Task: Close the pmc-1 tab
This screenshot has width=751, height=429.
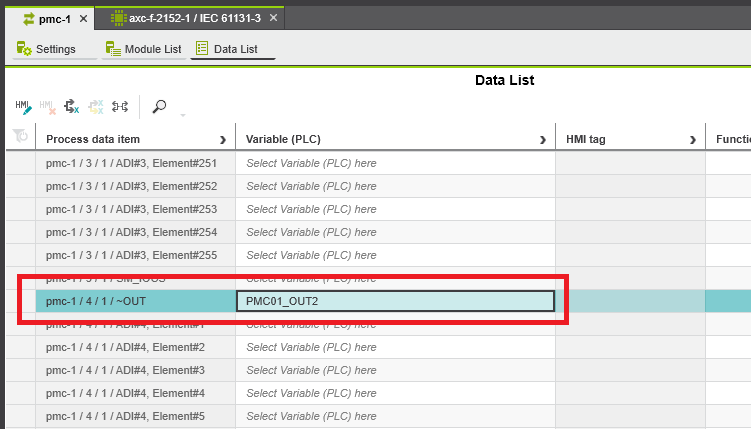Action: [83, 18]
